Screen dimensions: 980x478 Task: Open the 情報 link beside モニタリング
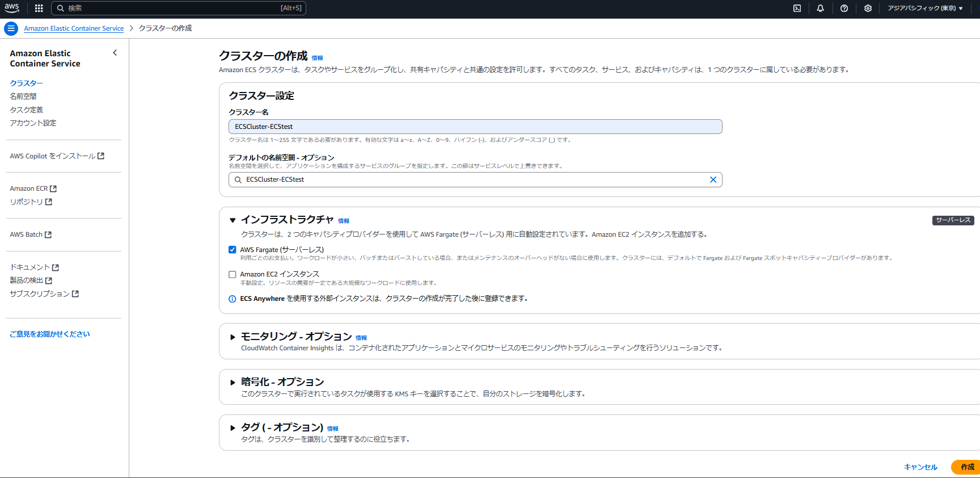click(x=361, y=338)
